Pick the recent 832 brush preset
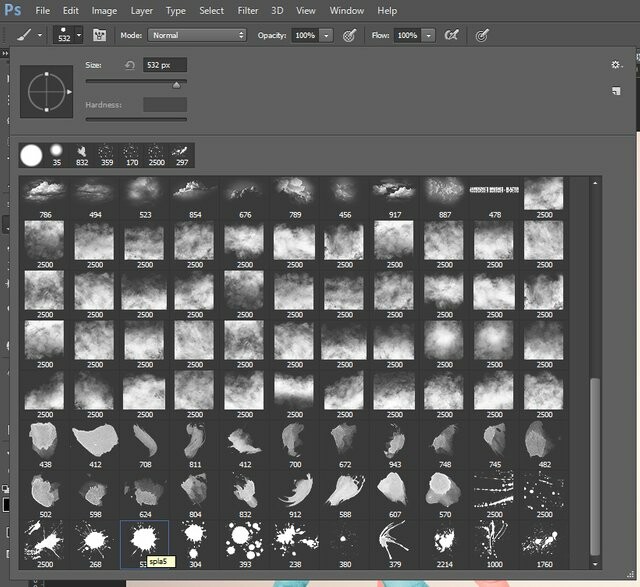 pyautogui.click(x=82, y=156)
